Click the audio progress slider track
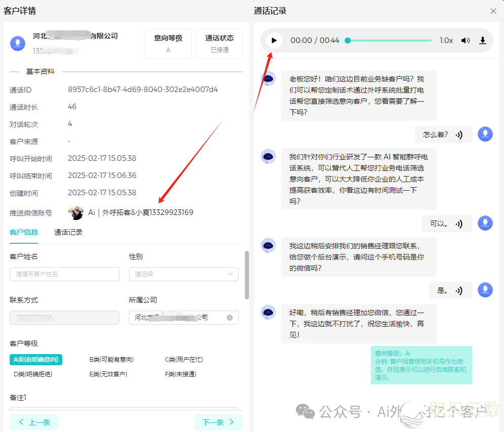 (390, 40)
